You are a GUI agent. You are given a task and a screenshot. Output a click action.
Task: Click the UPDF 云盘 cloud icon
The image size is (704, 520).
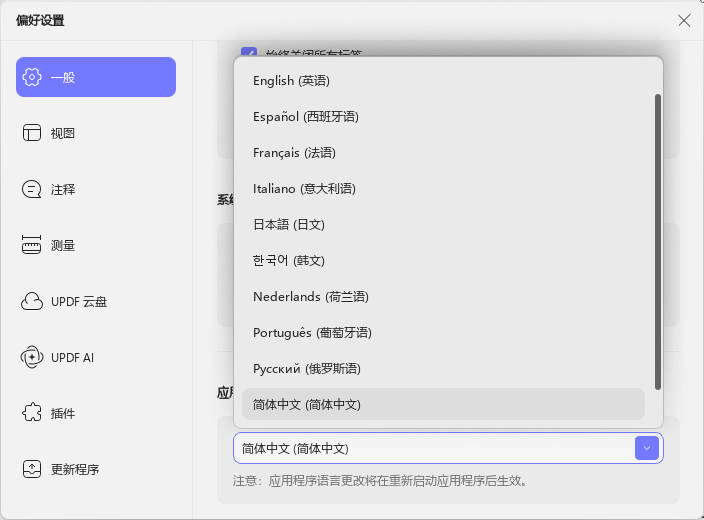pyautogui.click(x=32, y=301)
